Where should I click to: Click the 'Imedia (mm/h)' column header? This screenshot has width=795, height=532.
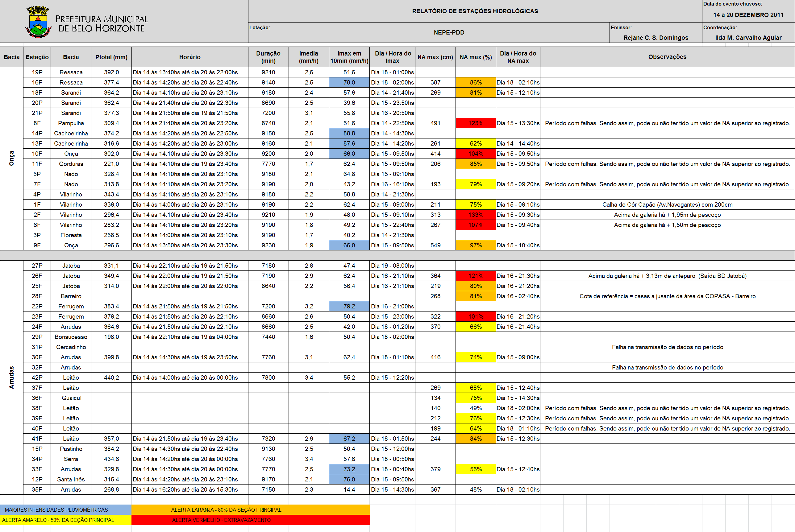309,57
